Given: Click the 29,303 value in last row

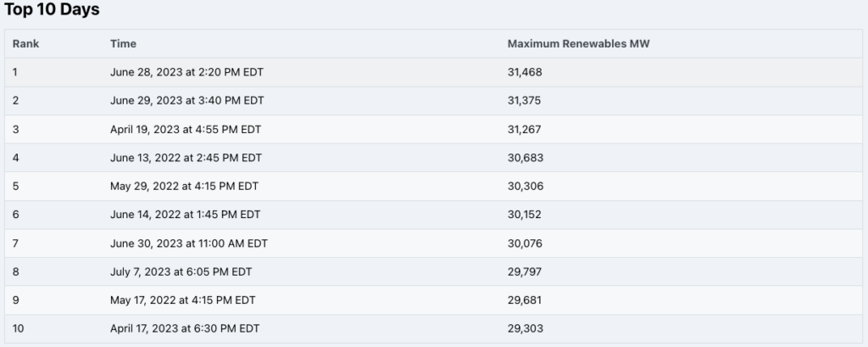Looking at the screenshot, I should pyautogui.click(x=526, y=328).
